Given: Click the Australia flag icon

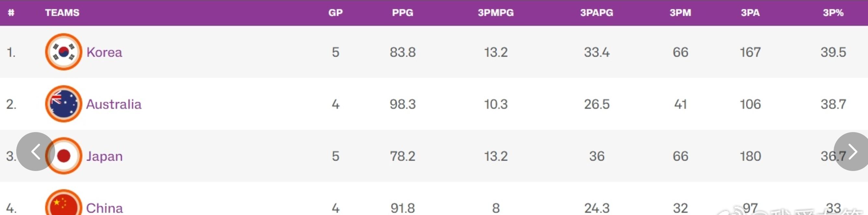Looking at the screenshot, I should (x=63, y=104).
